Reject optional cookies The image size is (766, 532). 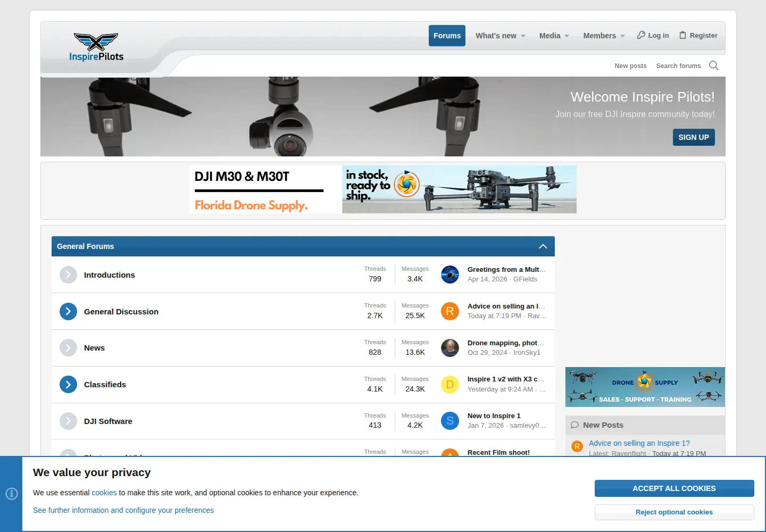click(674, 512)
